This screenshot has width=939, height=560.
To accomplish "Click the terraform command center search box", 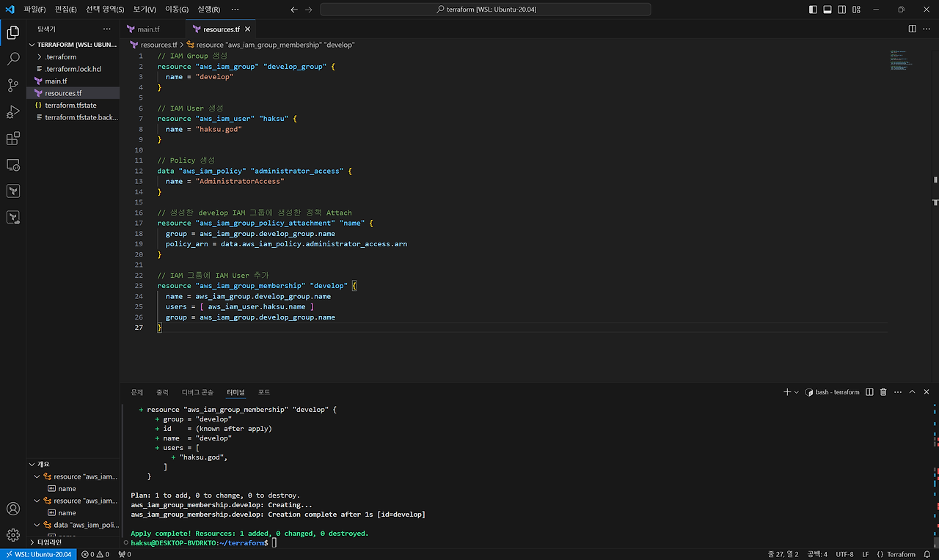I will [486, 10].
